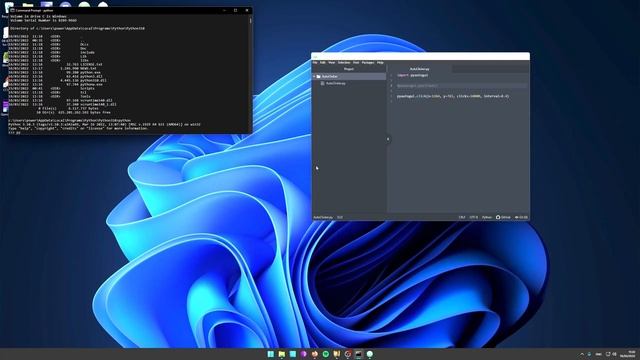Screen dimensions: 640x360
Task: Click the Project panel header
Action: (x=349, y=69)
